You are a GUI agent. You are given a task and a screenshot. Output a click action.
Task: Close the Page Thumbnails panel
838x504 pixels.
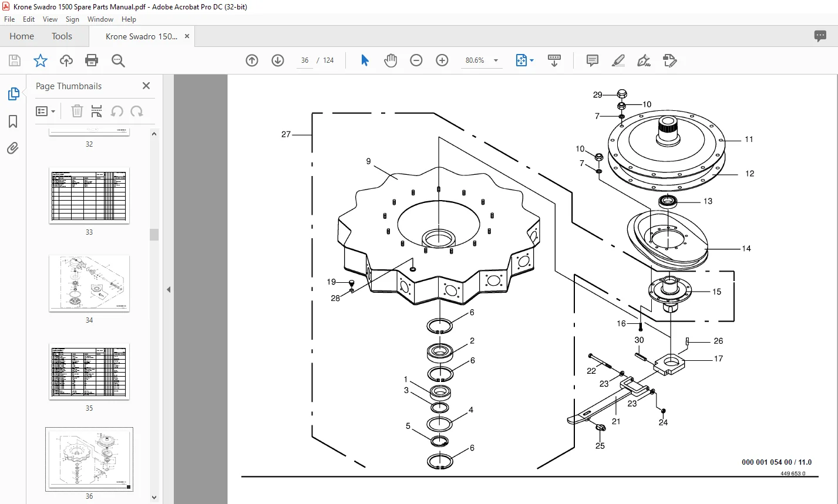(146, 86)
